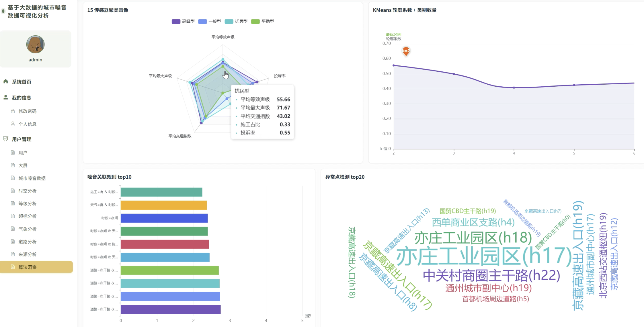Click the 异常点检测 top20 chart title

point(345,177)
